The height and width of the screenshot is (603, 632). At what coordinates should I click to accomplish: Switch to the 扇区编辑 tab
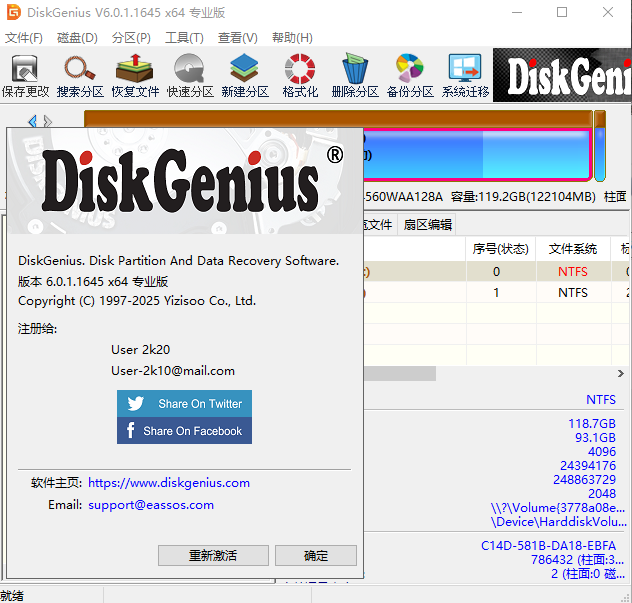427,224
